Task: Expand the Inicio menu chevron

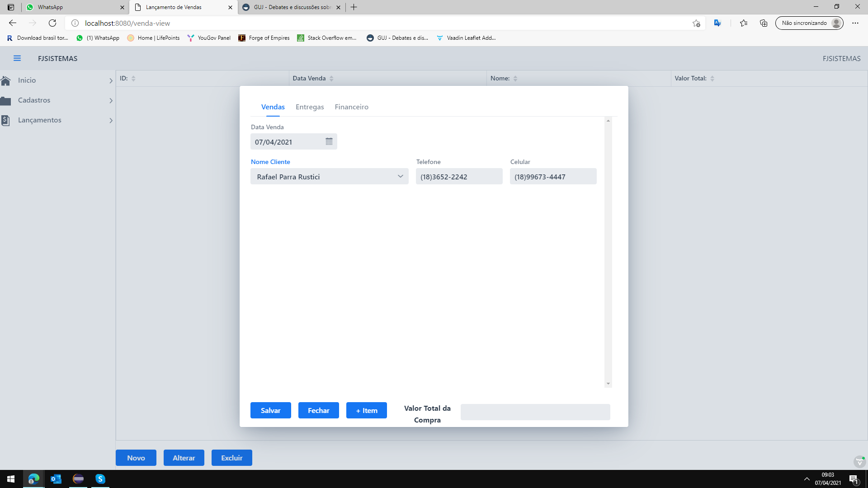Action: coord(111,81)
